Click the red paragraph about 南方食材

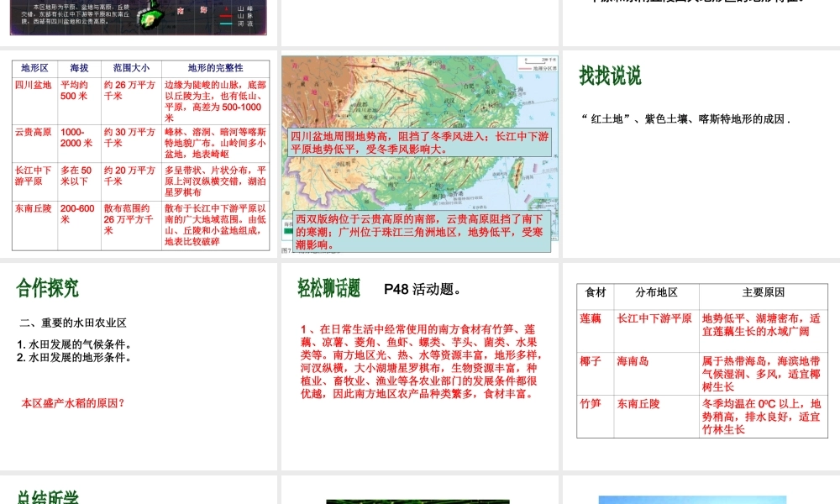click(421, 361)
